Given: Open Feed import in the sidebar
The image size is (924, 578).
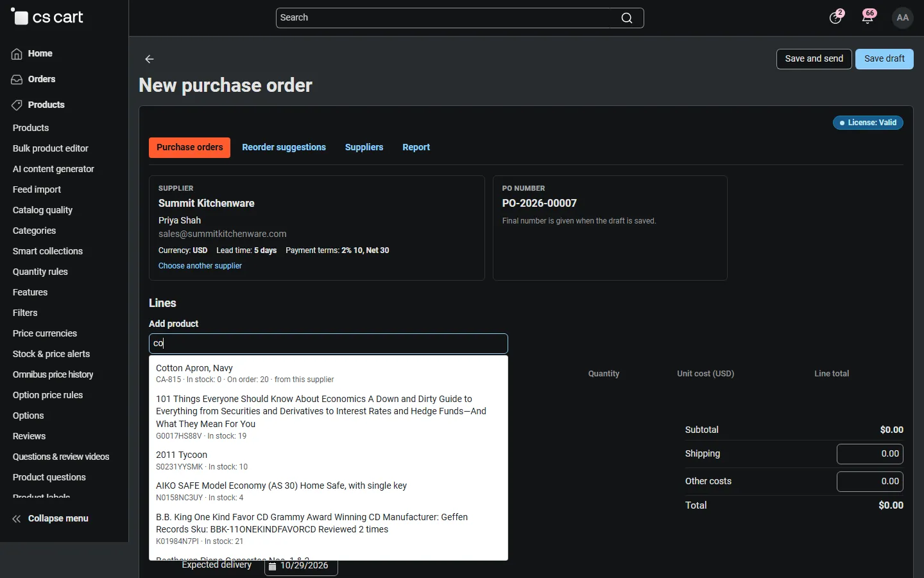Looking at the screenshot, I should pyautogui.click(x=37, y=189).
